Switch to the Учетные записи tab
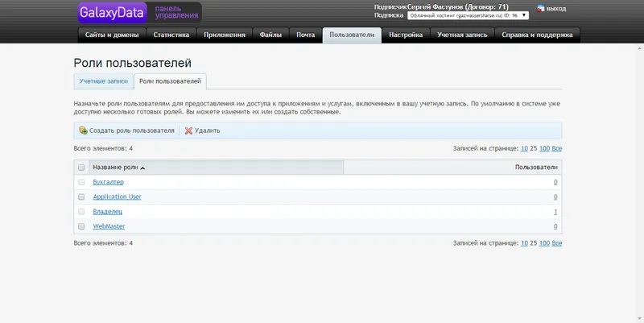644x323 pixels. (104, 81)
